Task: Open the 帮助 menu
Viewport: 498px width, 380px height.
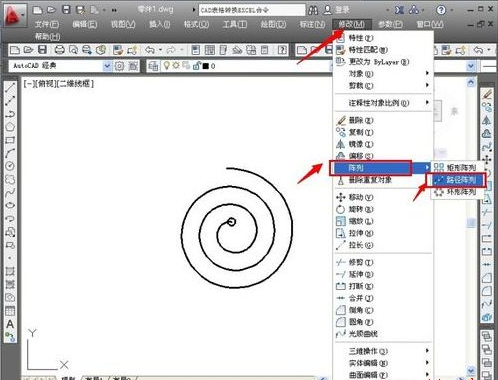Action: (47, 36)
